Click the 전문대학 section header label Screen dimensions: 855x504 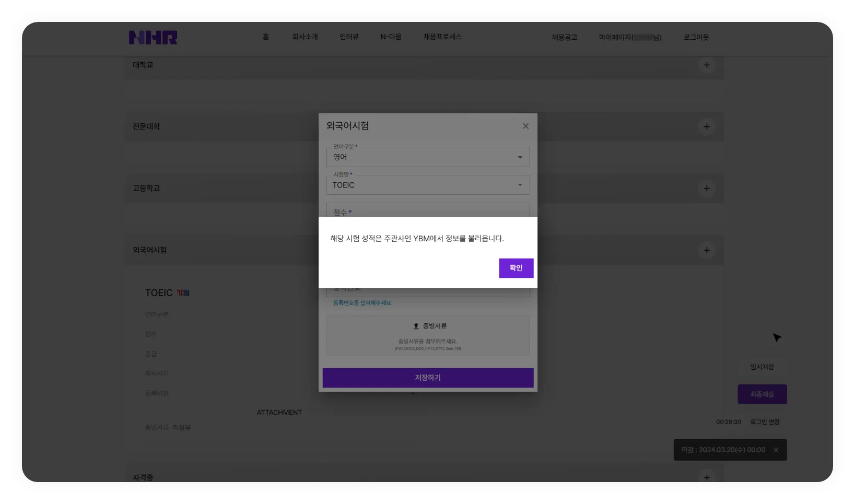[146, 126]
